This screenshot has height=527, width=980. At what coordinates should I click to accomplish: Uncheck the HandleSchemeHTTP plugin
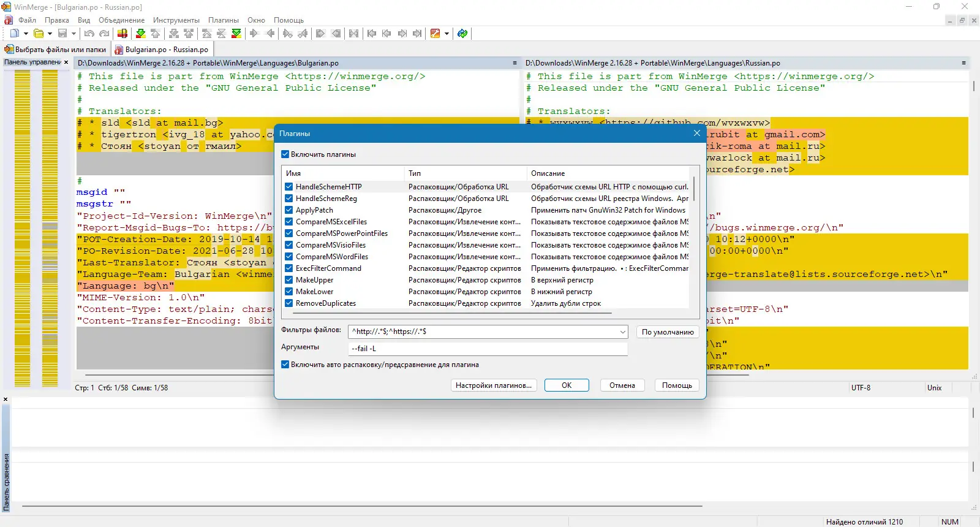coord(288,187)
